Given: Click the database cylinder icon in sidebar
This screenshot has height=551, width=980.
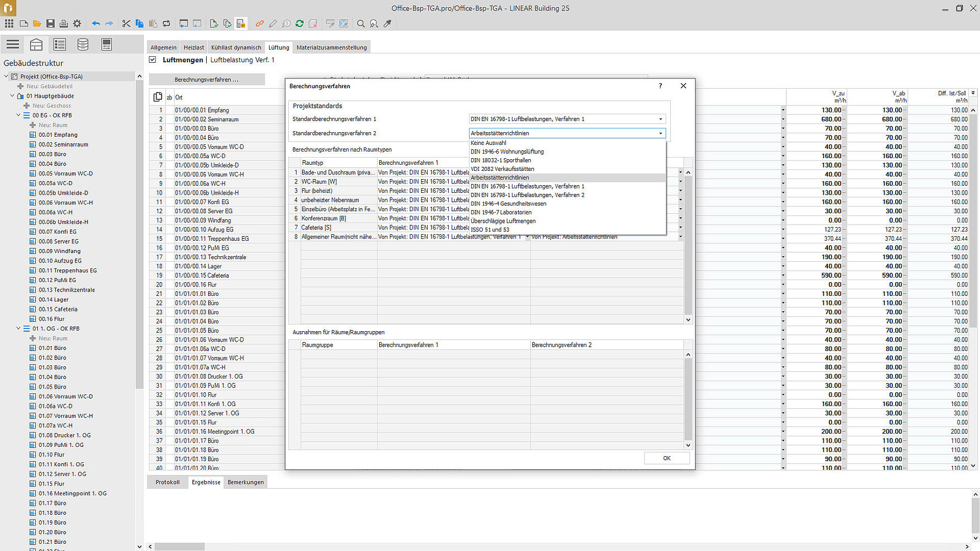Looking at the screenshot, I should 83,45.
